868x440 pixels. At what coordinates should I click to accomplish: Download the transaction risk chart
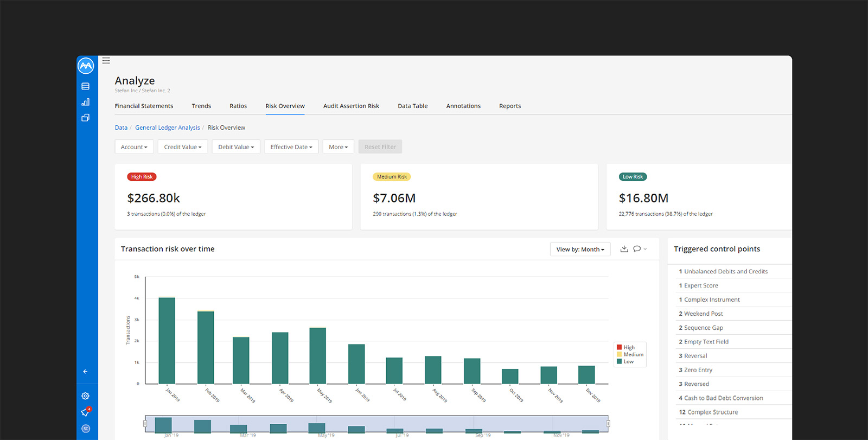624,249
